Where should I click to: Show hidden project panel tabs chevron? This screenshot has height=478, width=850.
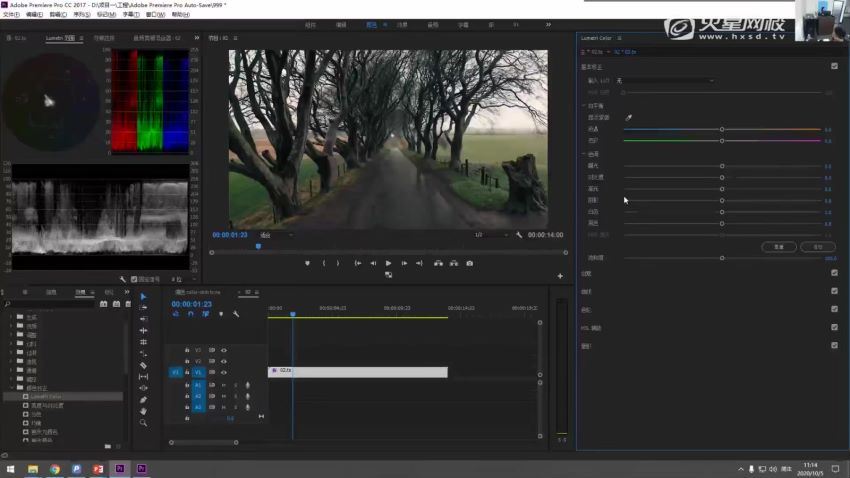pos(126,292)
